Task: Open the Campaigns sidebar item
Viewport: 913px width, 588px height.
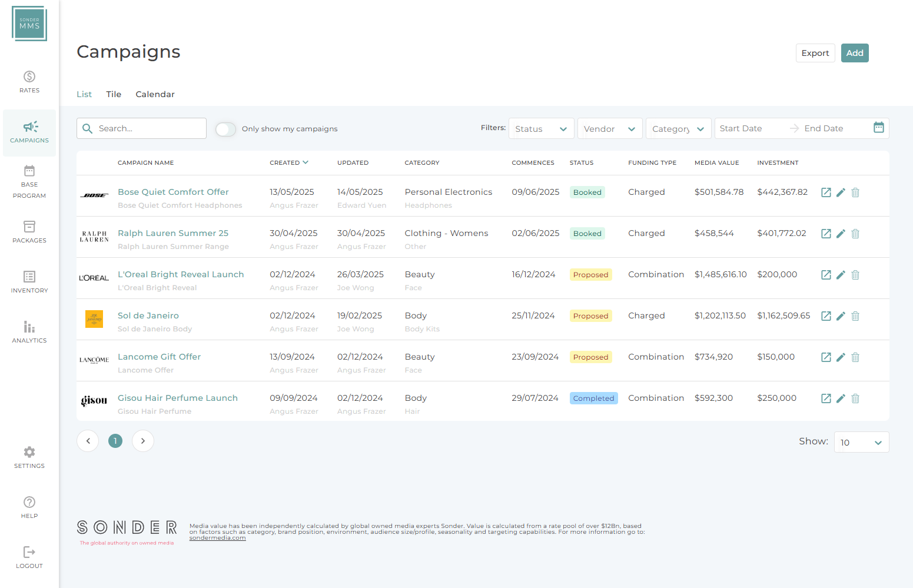Action: click(29, 132)
